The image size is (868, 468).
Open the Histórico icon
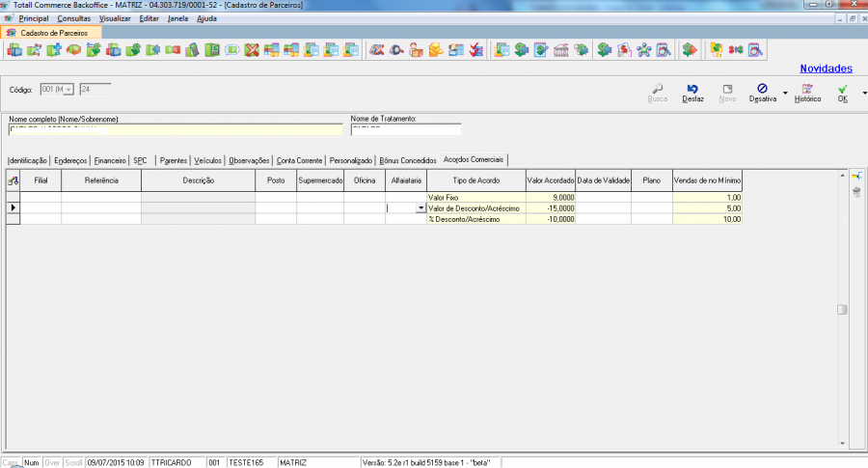(807, 89)
